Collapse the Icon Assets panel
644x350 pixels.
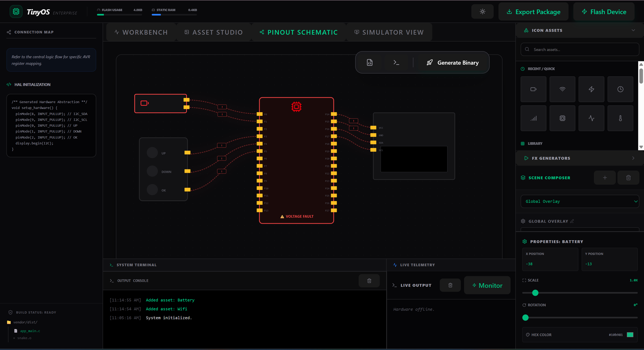click(634, 30)
